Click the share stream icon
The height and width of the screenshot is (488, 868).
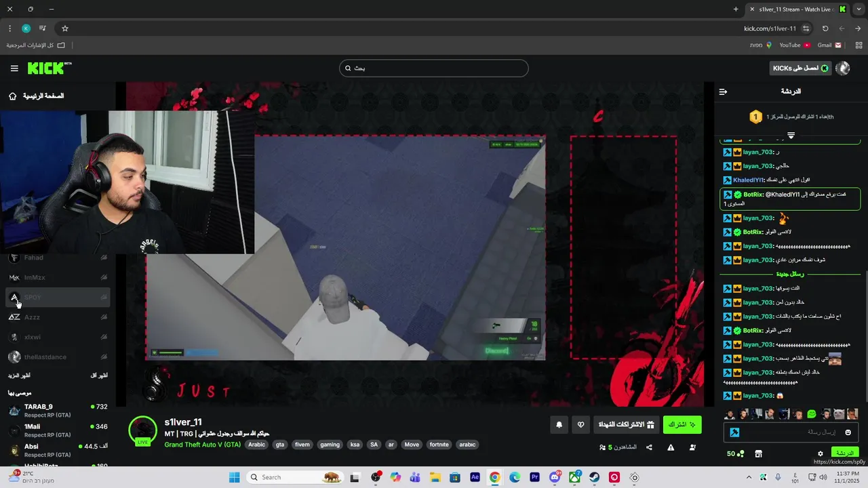(649, 447)
